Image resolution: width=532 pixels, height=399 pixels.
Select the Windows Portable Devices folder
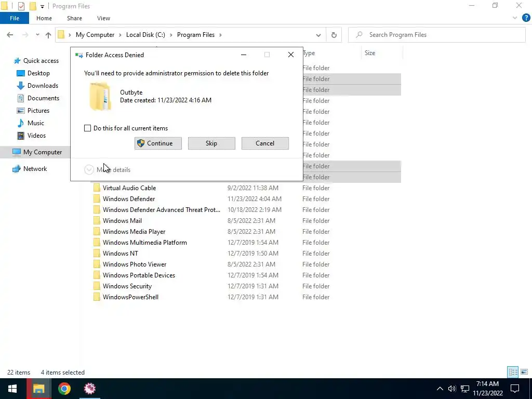tap(139, 275)
